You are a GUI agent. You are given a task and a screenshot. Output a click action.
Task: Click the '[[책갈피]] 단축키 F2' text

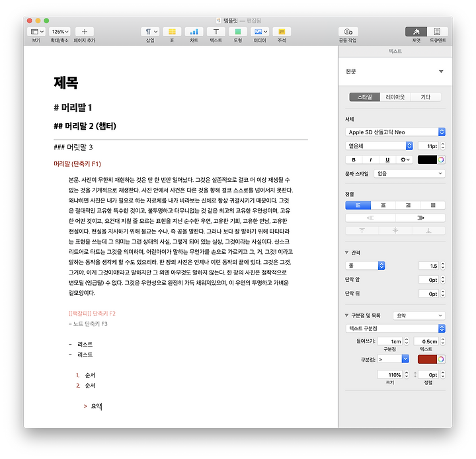92,313
